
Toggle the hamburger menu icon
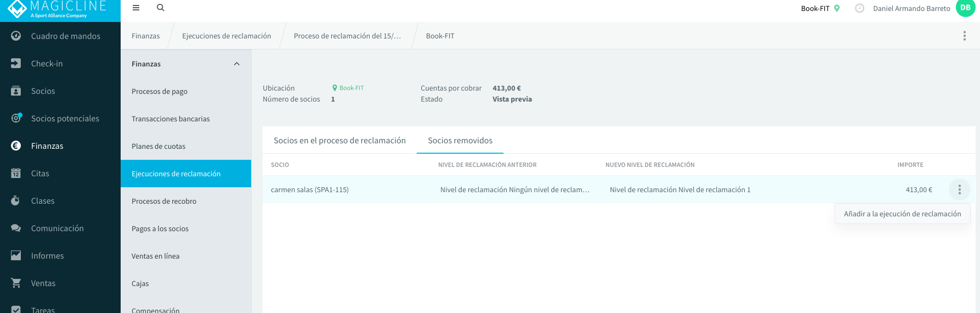tap(136, 8)
